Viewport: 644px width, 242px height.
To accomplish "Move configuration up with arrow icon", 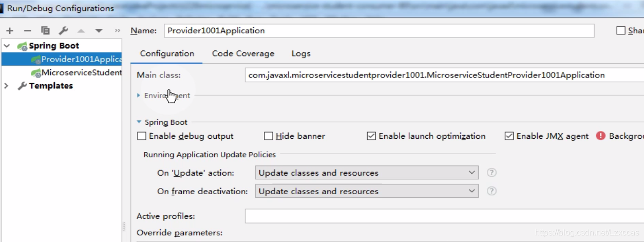I will 81,31.
